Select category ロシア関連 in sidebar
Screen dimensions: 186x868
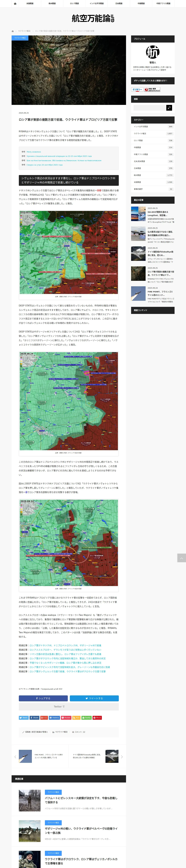153,140
